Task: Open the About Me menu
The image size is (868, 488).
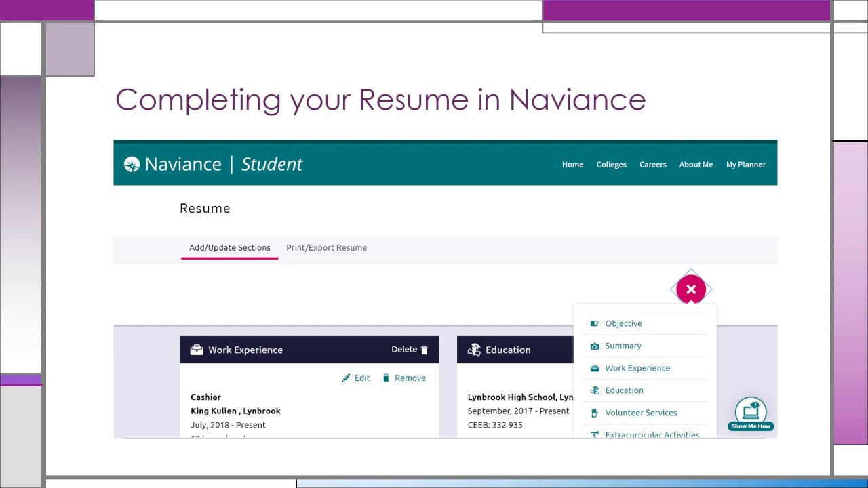Action: coord(696,164)
